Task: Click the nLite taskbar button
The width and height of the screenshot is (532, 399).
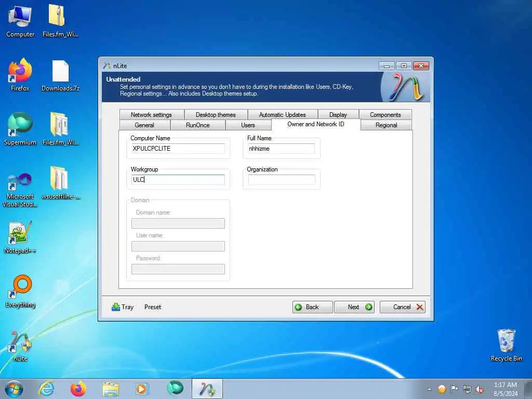Action: (207, 389)
